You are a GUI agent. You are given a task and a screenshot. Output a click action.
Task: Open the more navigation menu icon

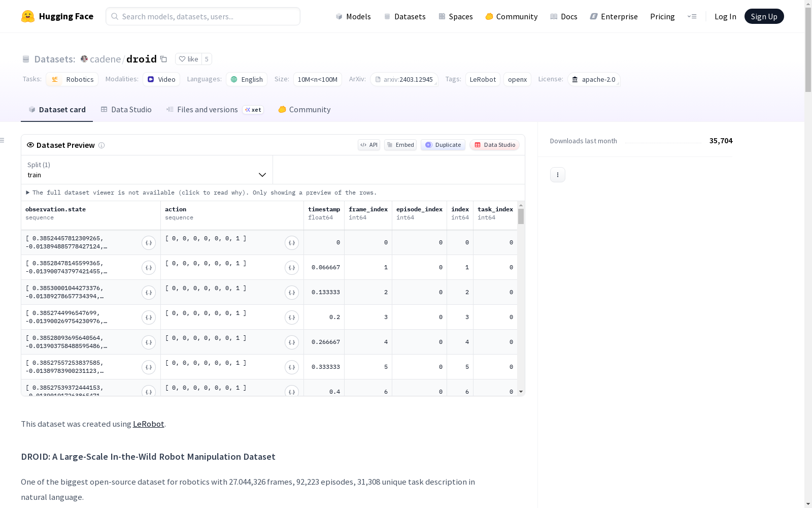tap(692, 16)
